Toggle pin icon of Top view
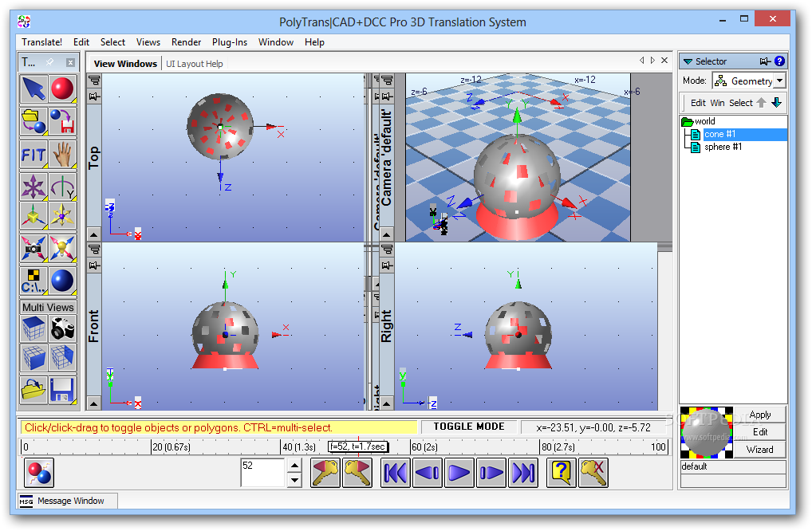The height and width of the screenshot is (531, 812). click(x=94, y=96)
